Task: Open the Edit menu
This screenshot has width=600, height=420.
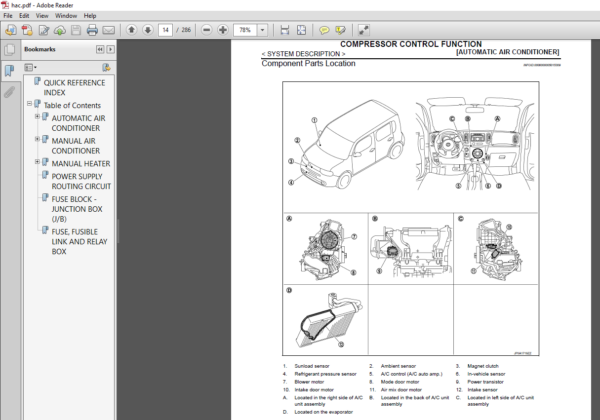Action: pyautogui.click(x=24, y=16)
